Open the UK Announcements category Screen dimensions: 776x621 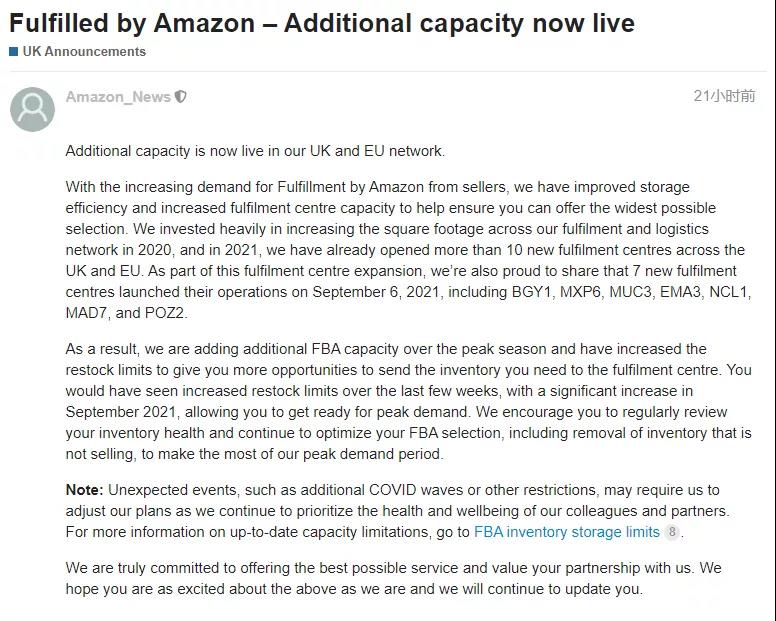point(84,51)
